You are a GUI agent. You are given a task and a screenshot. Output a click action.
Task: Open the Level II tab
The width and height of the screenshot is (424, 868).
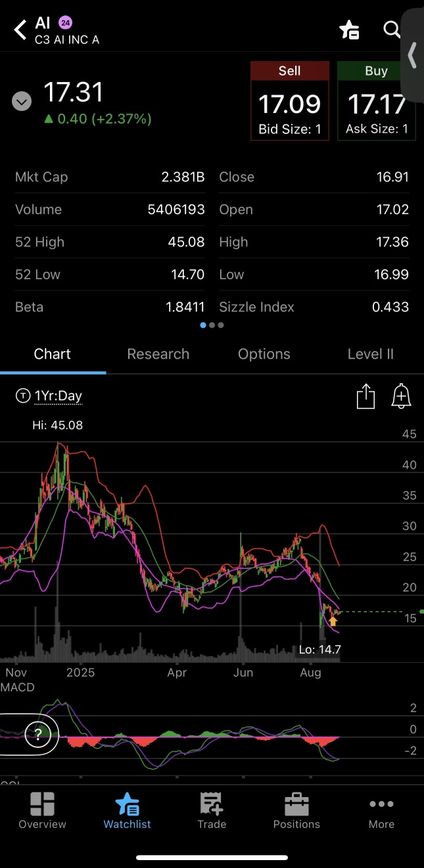pos(370,354)
